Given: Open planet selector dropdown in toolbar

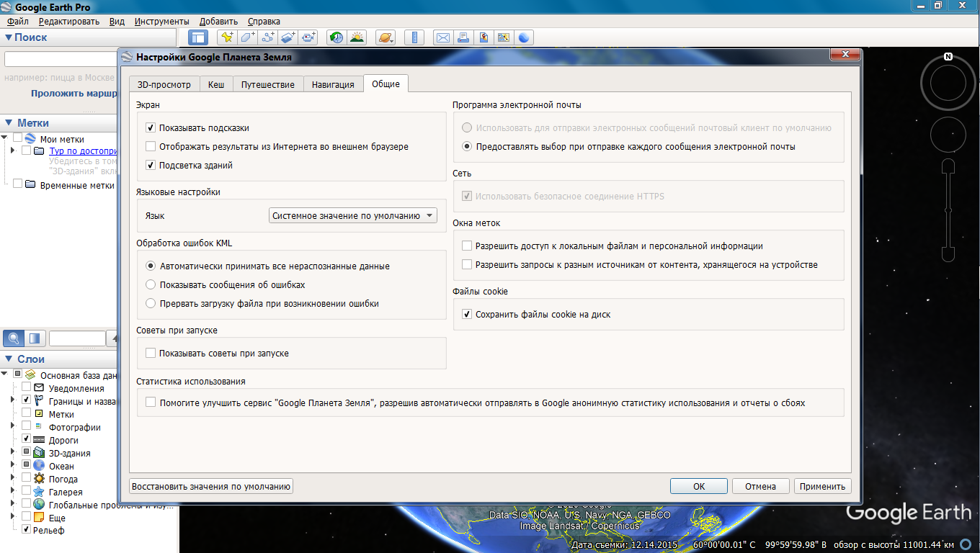Looking at the screenshot, I should click(386, 37).
